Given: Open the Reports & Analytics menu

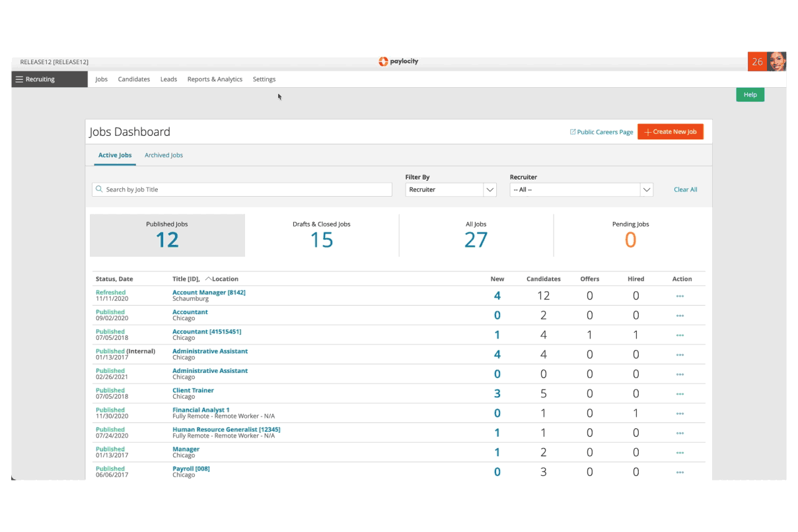Looking at the screenshot, I should 215,79.
